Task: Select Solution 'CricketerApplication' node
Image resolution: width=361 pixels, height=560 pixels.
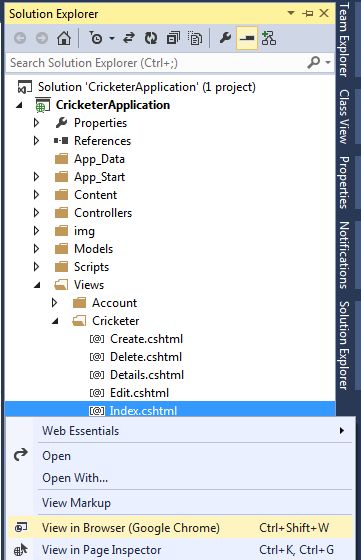Action: click(x=147, y=87)
